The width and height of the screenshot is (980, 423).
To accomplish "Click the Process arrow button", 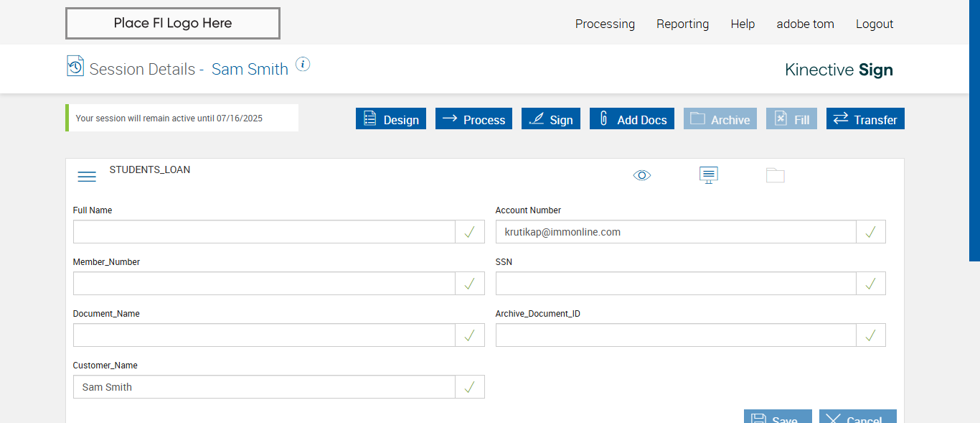I will 473,119.
